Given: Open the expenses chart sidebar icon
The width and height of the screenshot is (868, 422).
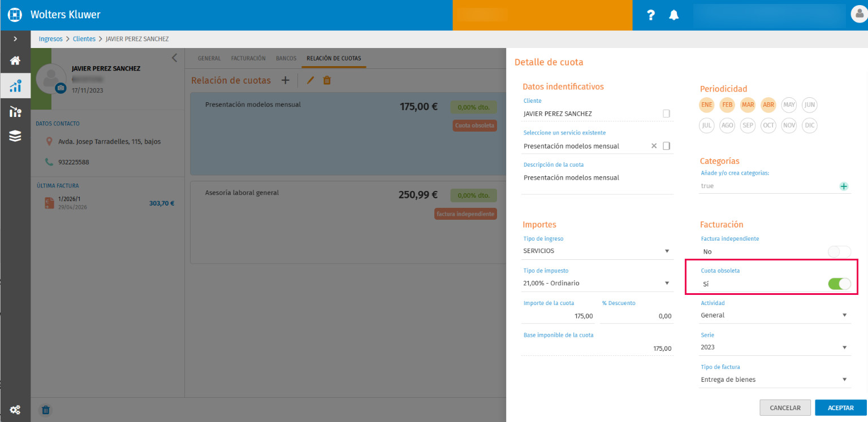Looking at the screenshot, I should (15, 111).
